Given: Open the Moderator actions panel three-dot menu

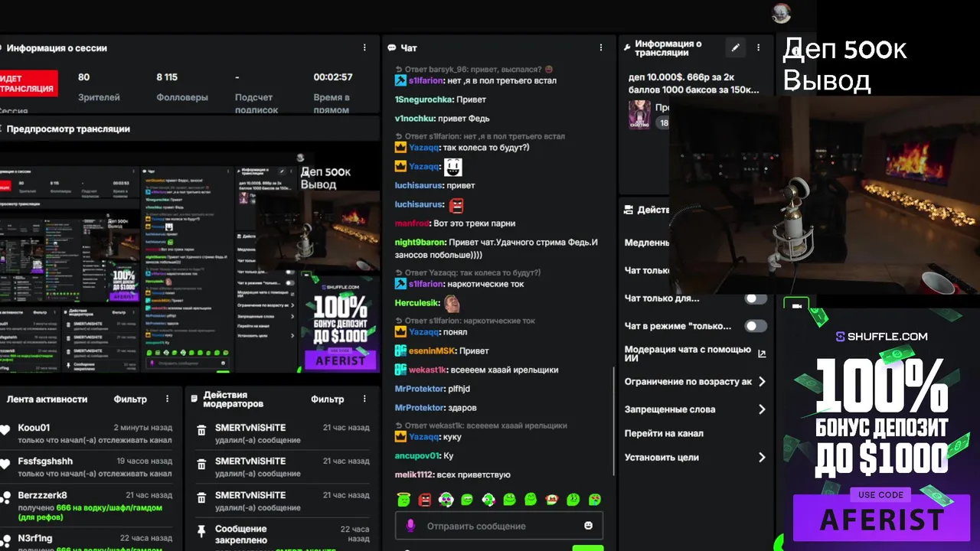Looking at the screenshot, I should (364, 399).
